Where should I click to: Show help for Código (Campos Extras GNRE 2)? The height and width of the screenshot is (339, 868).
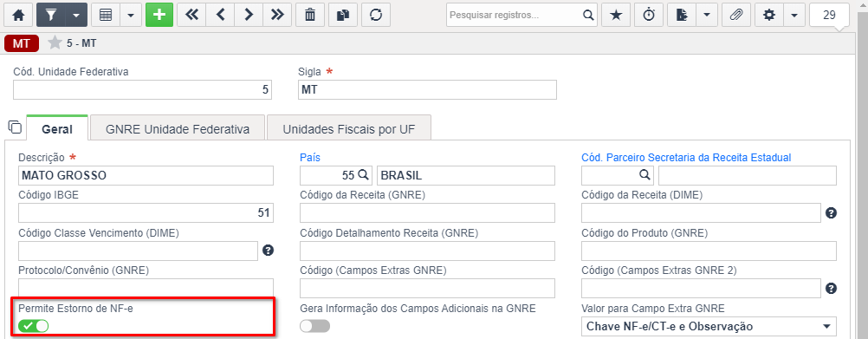[x=831, y=288]
